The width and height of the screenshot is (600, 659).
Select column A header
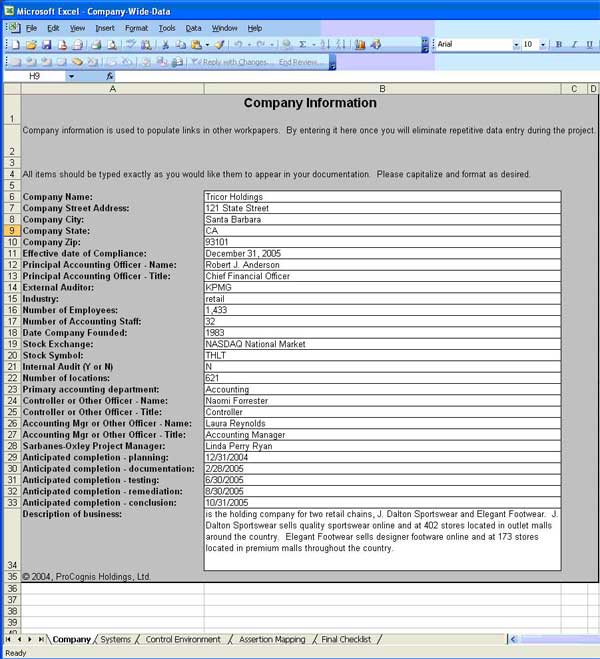pyautogui.click(x=112, y=89)
